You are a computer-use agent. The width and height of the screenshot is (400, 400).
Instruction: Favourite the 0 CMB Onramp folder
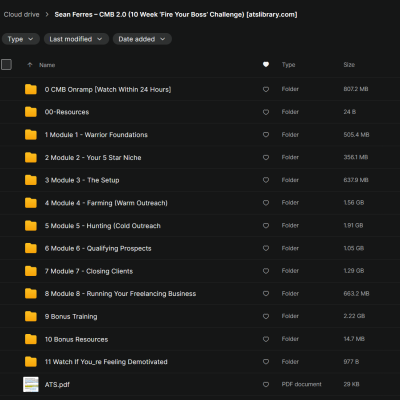click(x=266, y=89)
